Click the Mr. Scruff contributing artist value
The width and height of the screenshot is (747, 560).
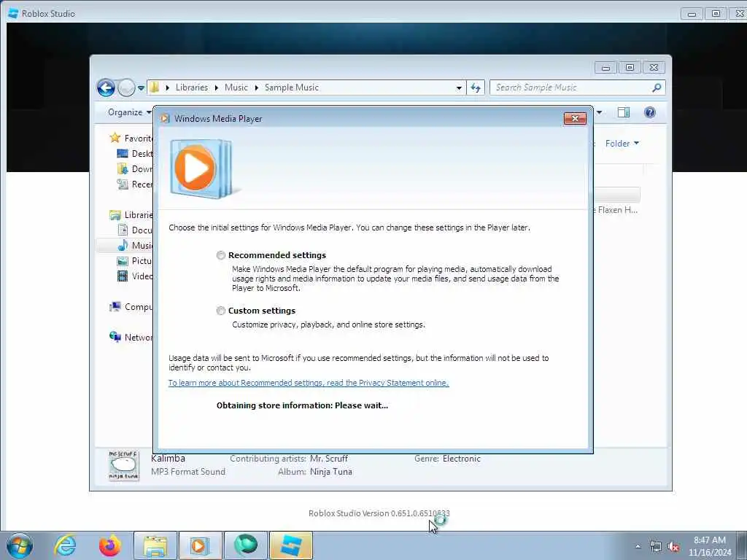coord(329,459)
